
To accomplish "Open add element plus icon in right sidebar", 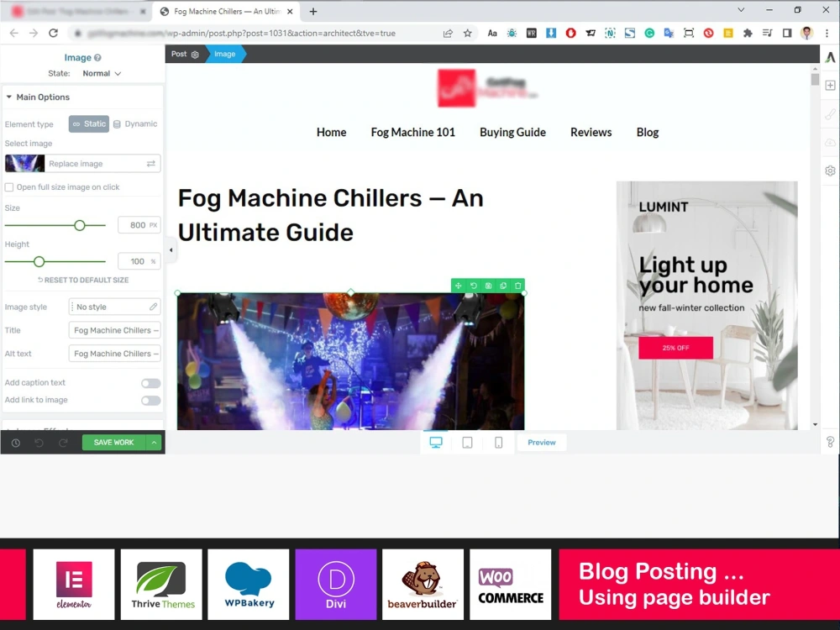I will (830, 86).
